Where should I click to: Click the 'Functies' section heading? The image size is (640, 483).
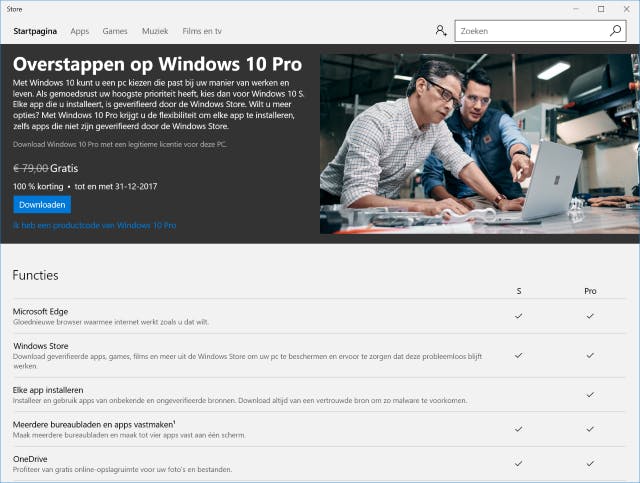(36, 275)
